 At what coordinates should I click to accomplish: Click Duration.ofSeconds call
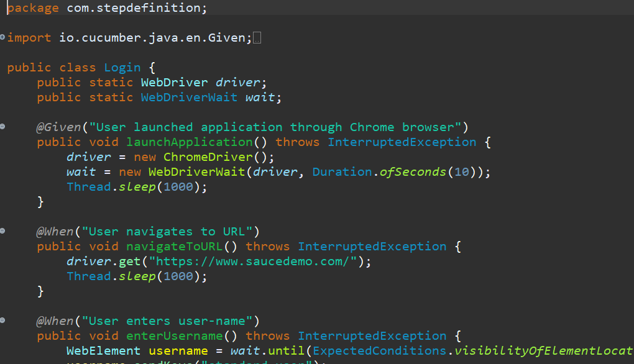click(x=379, y=172)
